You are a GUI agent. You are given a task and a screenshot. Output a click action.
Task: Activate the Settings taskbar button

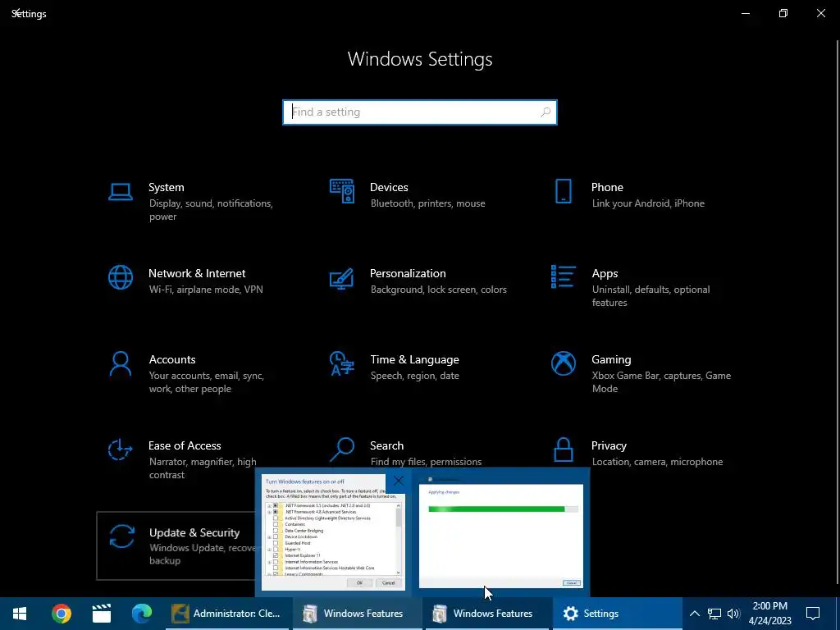pyautogui.click(x=617, y=614)
